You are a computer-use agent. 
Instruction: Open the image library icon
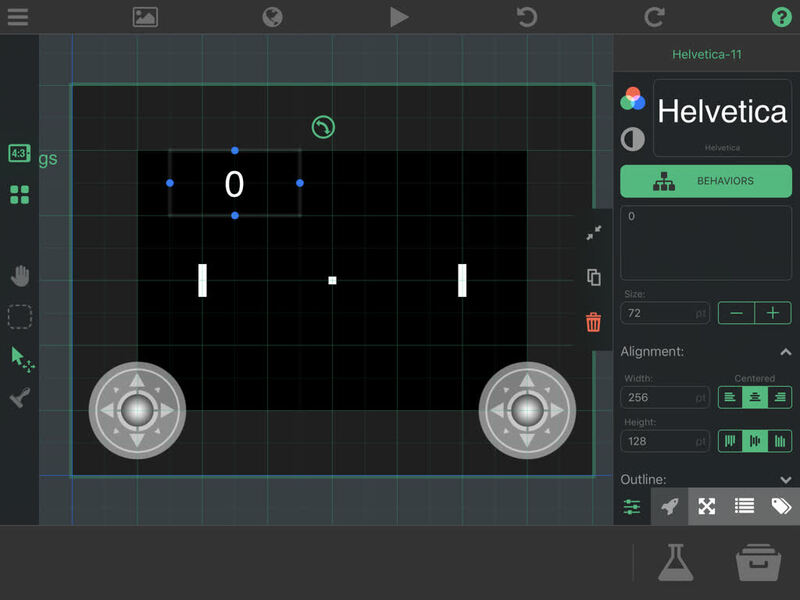point(145,17)
